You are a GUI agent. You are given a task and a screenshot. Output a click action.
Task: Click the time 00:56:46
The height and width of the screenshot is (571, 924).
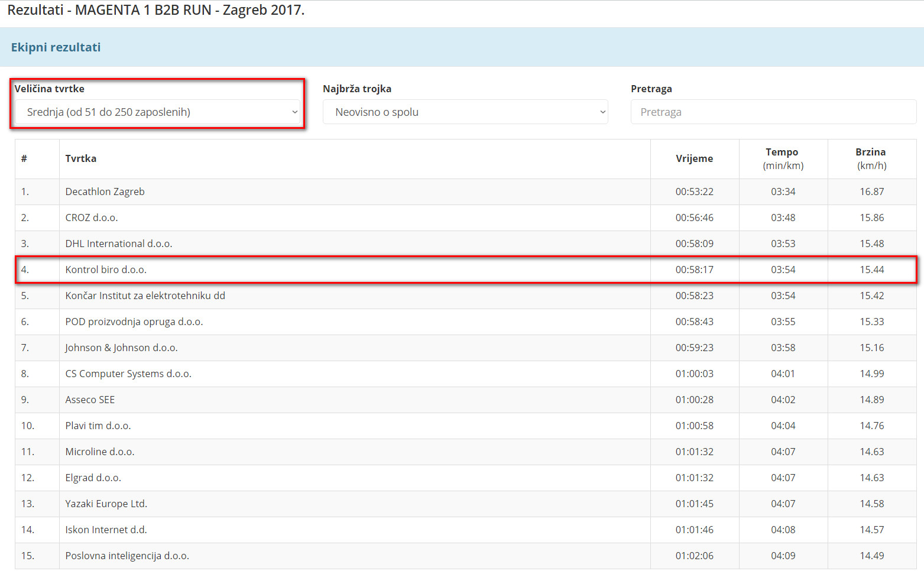(695, 218)
